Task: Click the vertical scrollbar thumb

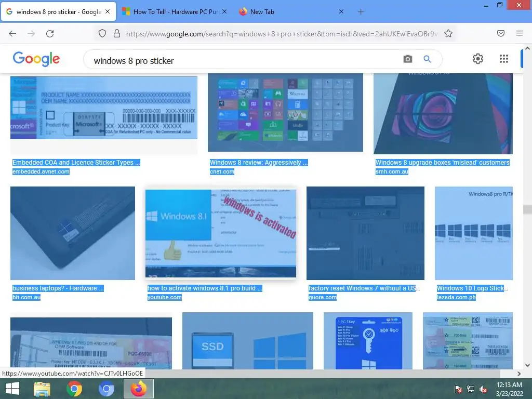Action: pyautogui.click(x=527, y=210)
